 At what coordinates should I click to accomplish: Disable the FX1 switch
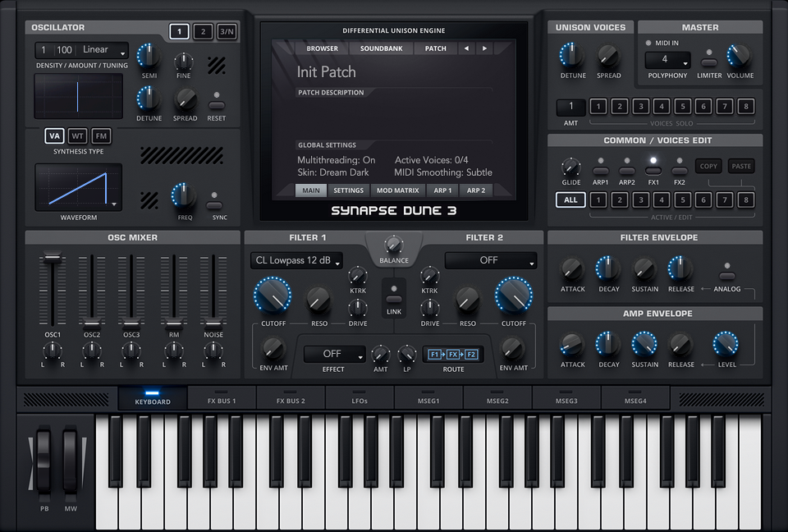pos(653,171)
